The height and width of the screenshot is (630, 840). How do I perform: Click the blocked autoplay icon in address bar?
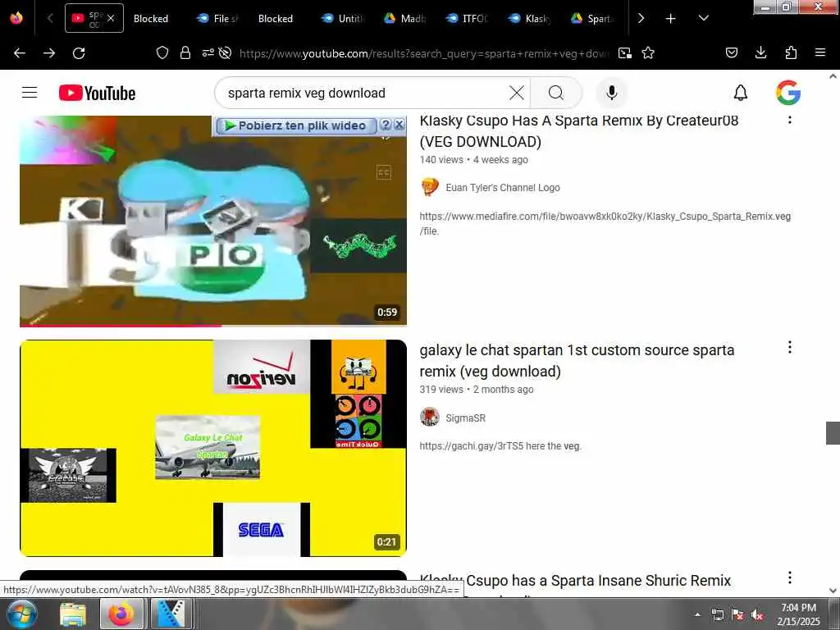[x=226, y=52]
